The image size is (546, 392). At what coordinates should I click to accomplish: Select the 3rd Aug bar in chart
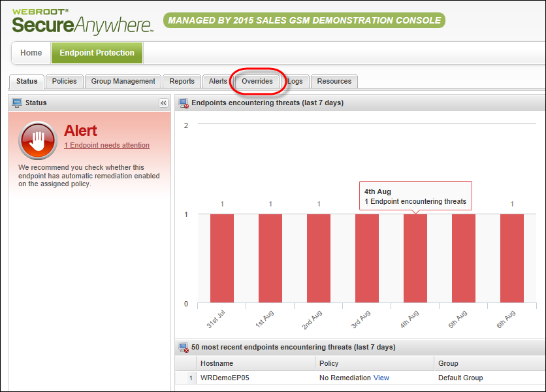pos(367,258)
